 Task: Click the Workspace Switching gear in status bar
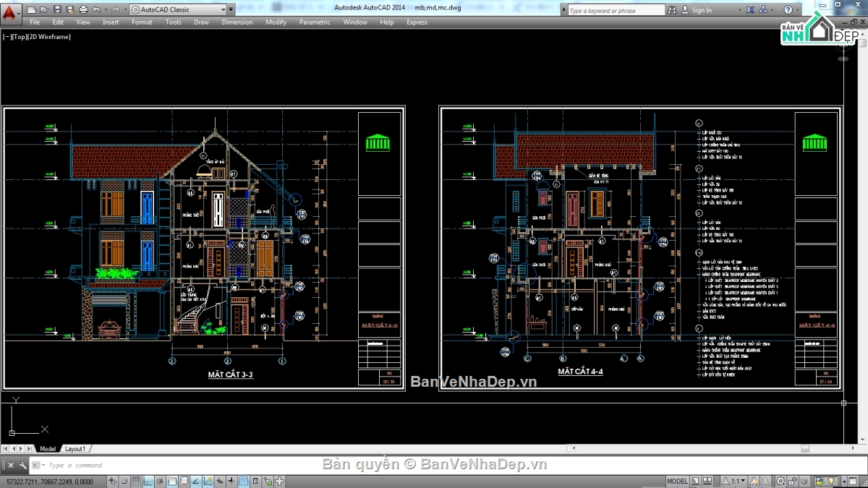click(780, 481)
